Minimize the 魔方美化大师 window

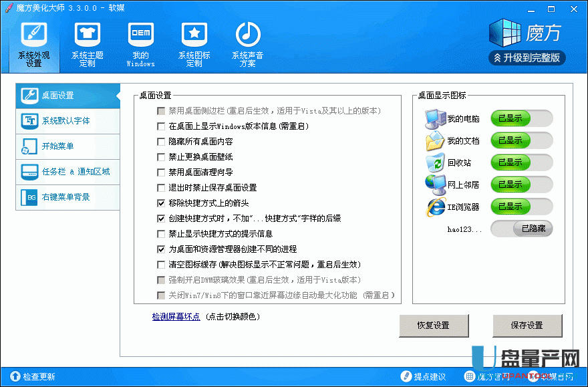531,9
